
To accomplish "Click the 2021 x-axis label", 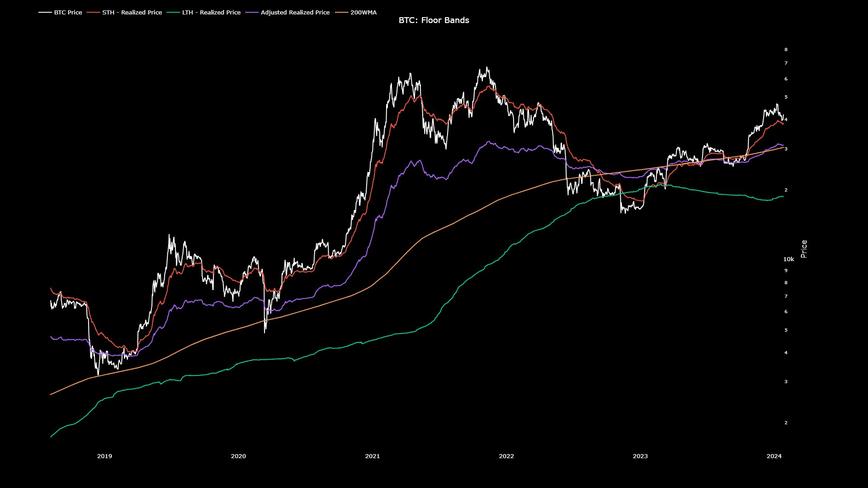I will [373, 456].
